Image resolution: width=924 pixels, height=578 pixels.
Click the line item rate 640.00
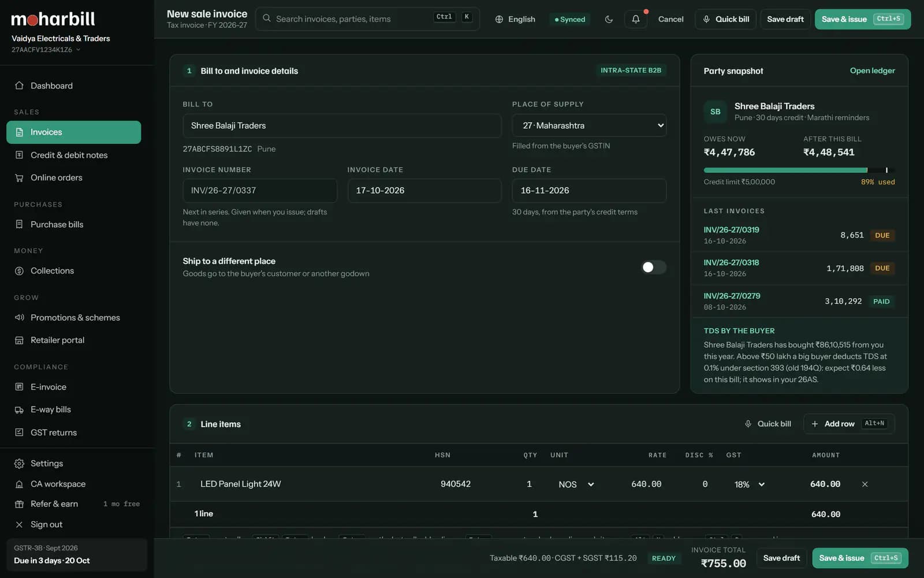point(646,484)
